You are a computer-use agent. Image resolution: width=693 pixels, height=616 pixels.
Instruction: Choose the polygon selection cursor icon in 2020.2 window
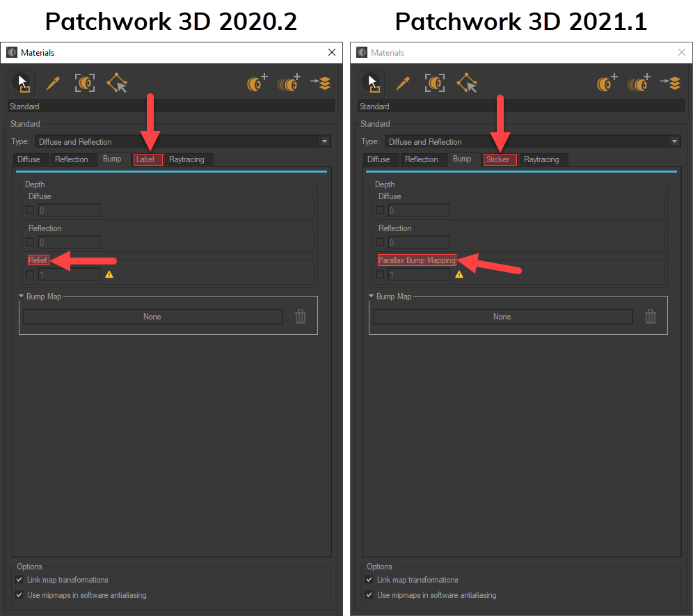pos(117,83)
